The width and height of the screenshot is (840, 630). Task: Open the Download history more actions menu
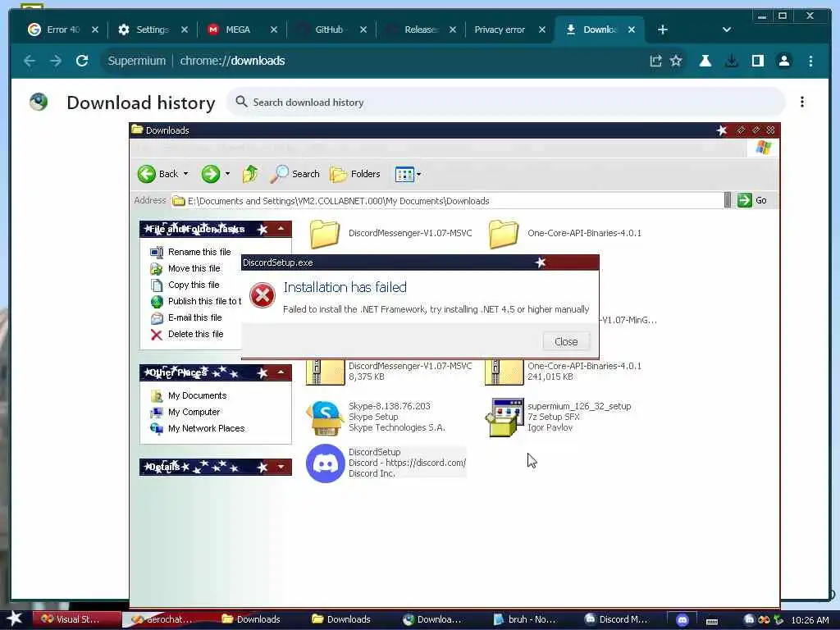pos(802,102)
